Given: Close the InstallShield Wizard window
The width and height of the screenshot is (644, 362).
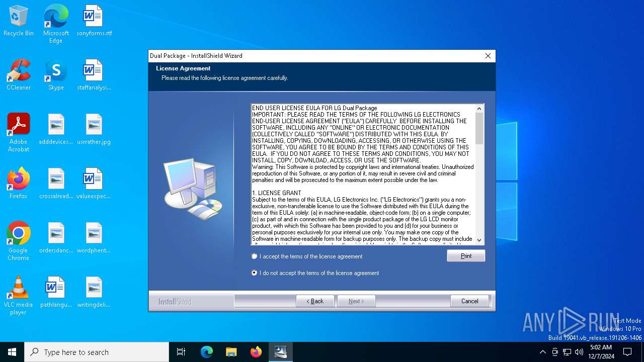Looking at the screenshot, I should tap(488, 56).
